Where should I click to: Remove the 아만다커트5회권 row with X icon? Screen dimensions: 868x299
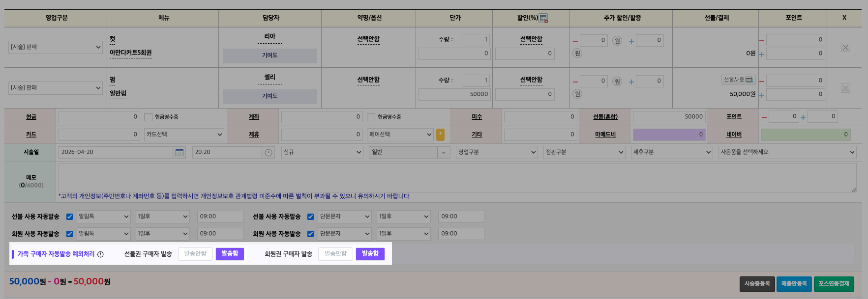[x=845, y=48]
